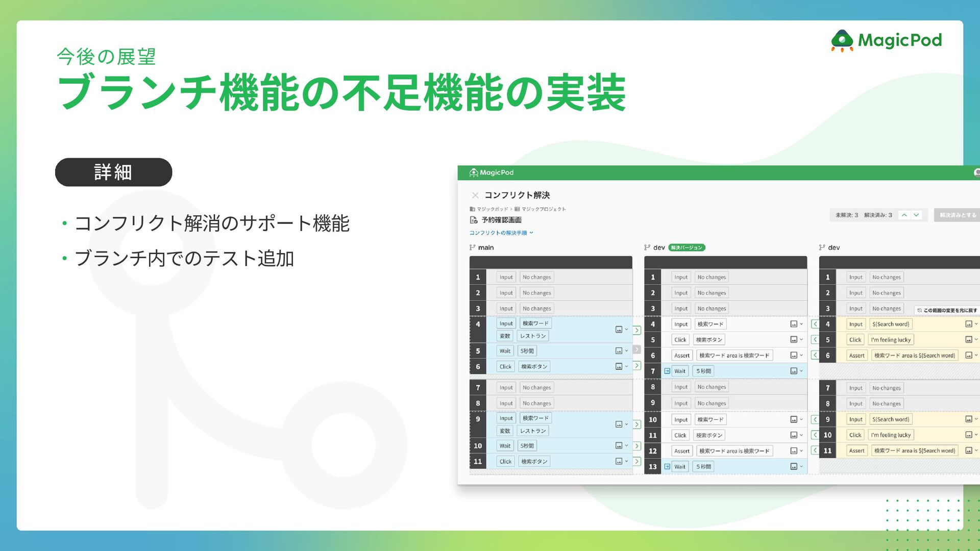Click Assert command in center dev step 12

point(682,451)
